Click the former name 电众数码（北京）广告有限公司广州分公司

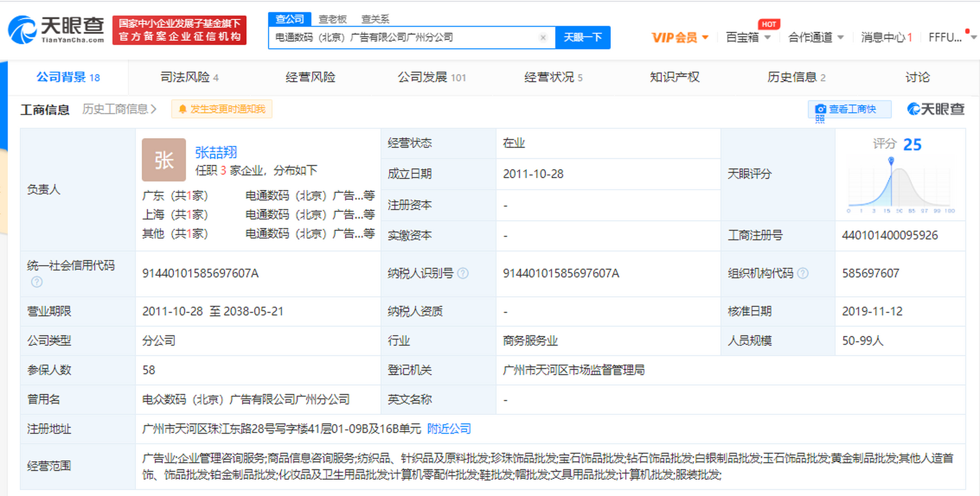click(x=246, y=400)
